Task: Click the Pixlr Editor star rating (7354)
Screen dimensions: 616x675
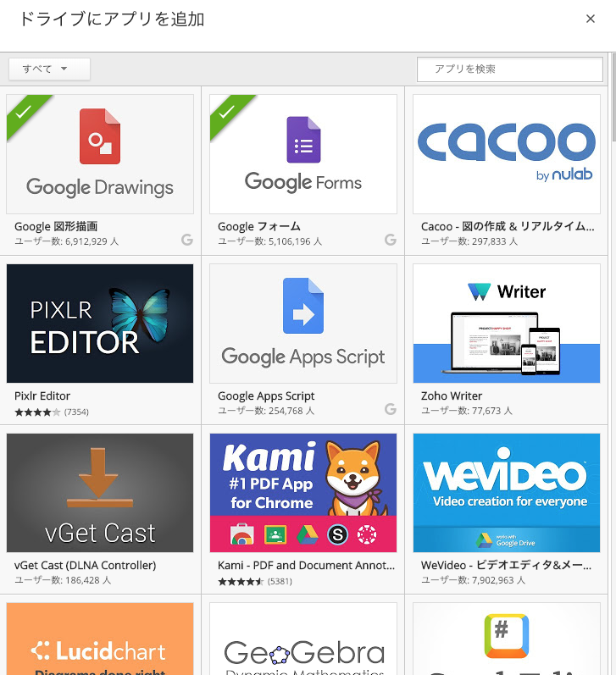Action: [51, 412]
